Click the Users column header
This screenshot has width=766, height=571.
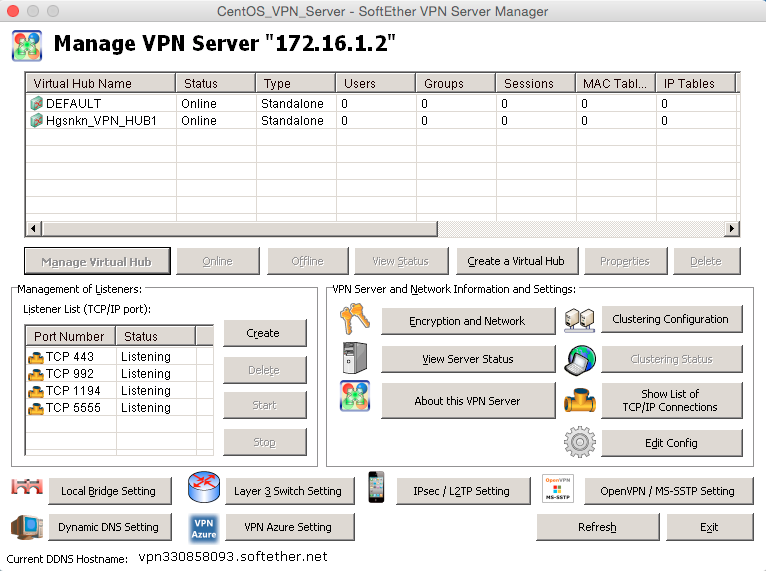click(x=376, y=83)
